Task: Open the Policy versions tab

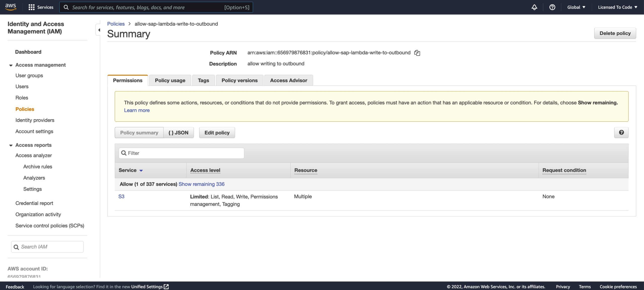Action: click(239, 80)
